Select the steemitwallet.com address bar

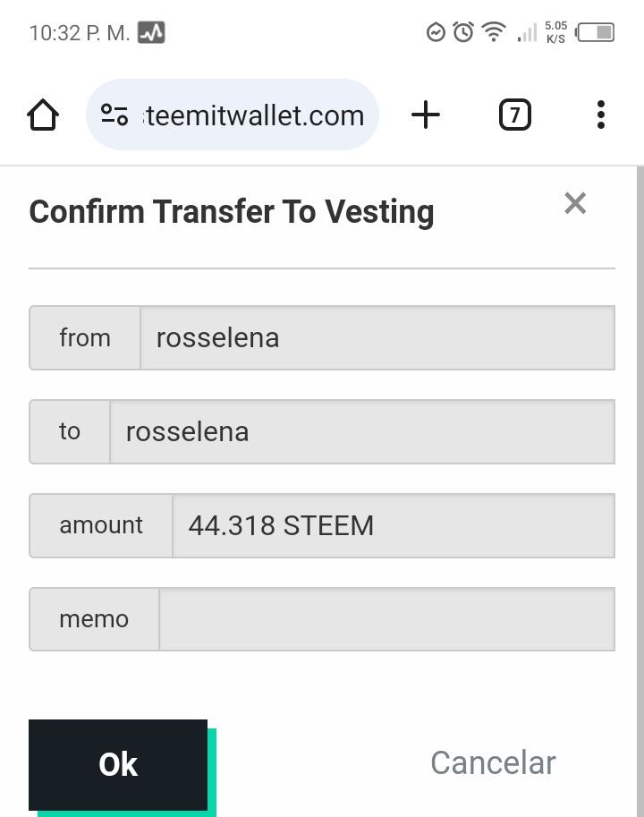click(233, 115)
